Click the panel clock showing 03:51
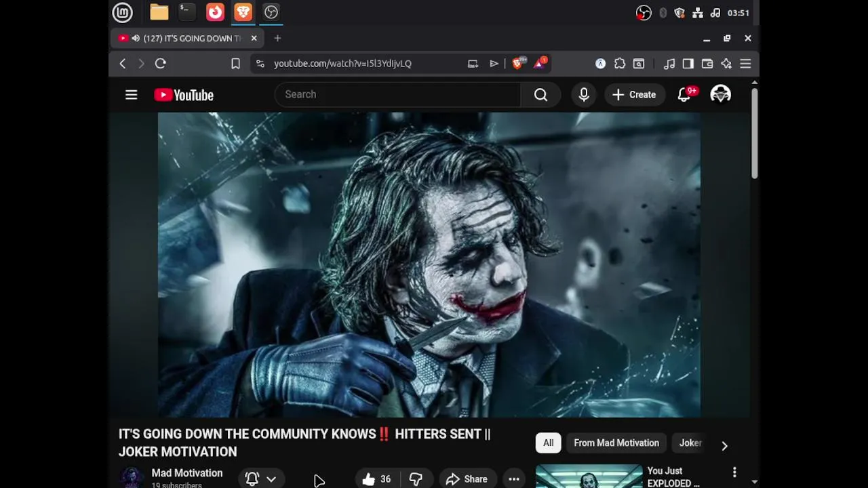Screen dimensions: 868x488 [x=738, y=13]
